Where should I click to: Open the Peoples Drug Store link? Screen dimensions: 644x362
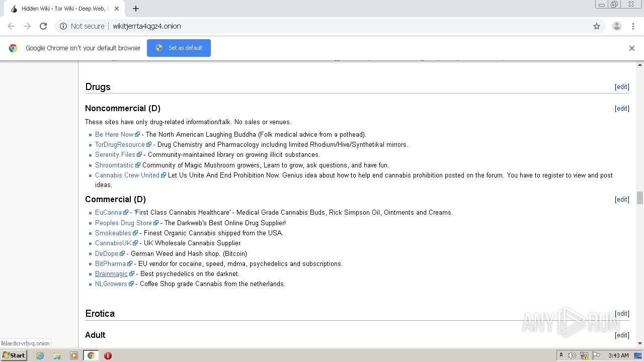pos(123,223)
